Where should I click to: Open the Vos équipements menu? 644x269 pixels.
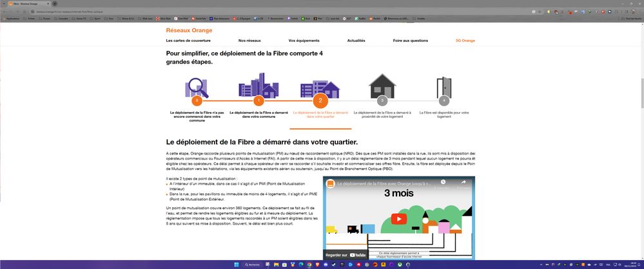[304, 41]
